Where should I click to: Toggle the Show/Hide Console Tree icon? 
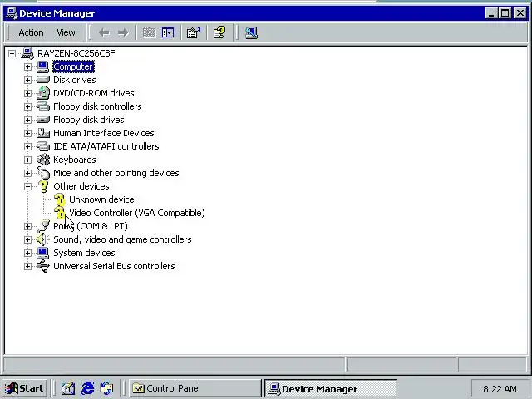(x=168, y=32)
